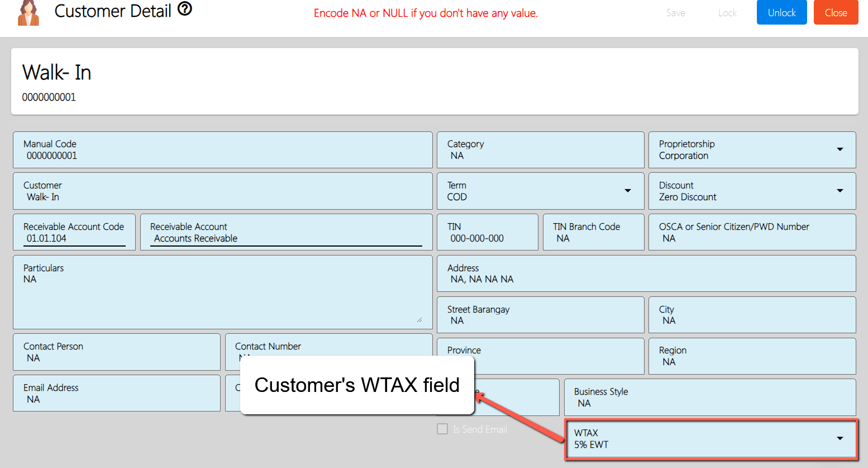Open the Discount dropdown arrow

pyautogui.click(x=840, y=191)
